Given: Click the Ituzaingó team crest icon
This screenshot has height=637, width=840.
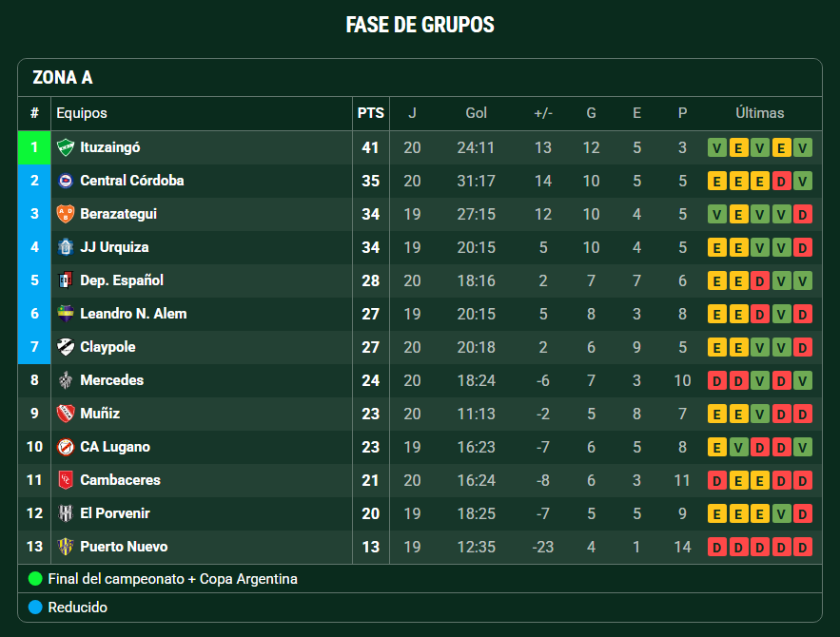Looking at the screenshot, I should coord(66,147).
